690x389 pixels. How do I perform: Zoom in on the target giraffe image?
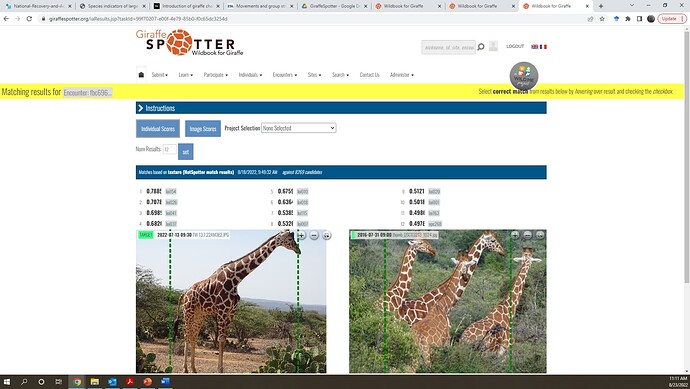coord(301,235)
